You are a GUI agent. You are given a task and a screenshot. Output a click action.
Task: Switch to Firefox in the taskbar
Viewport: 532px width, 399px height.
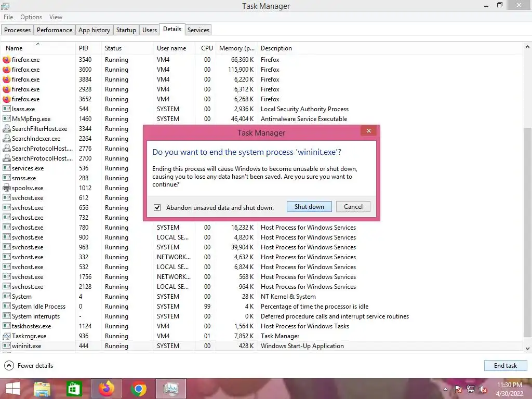(x=106, y=389)
